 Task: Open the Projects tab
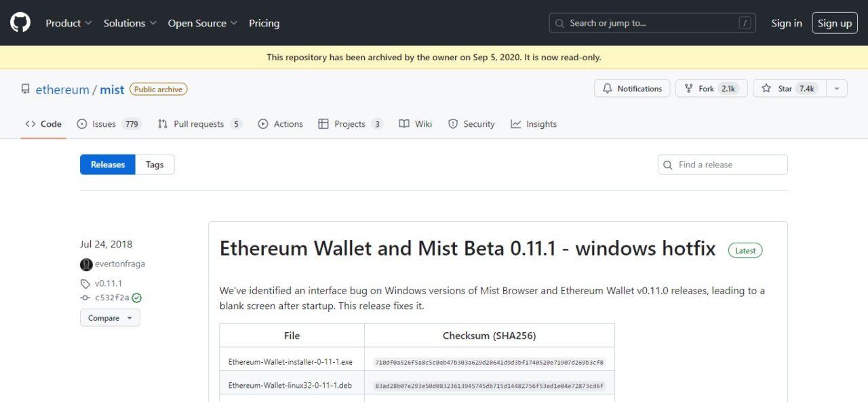(350, 124)
